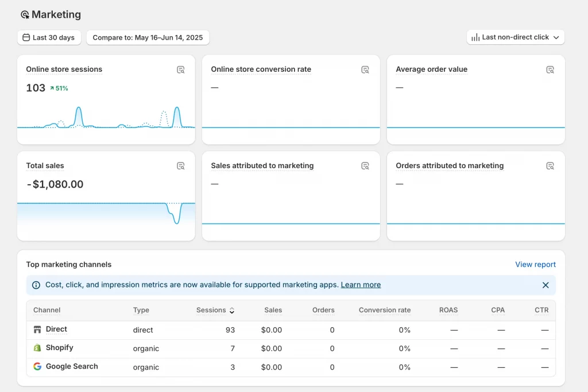Click the CTR column header
This screenshot has height=392, width=588.
tap(541, 311)
